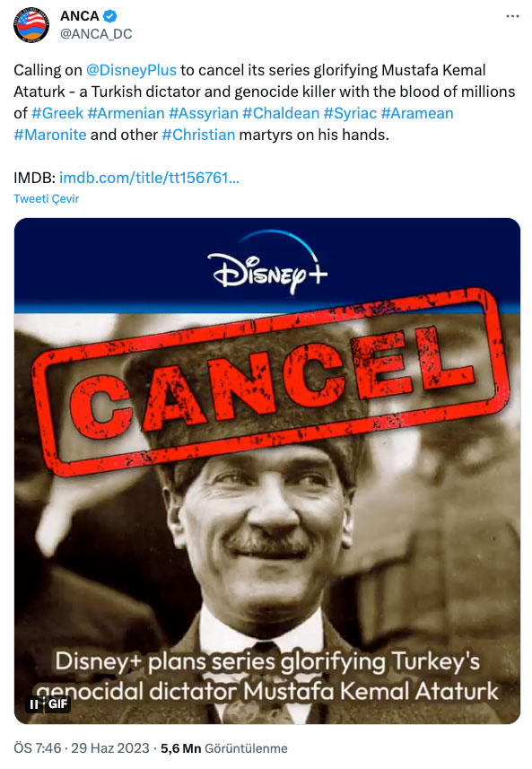Open the Disney+ cancel GIF media
The image size is (532, 769).
tap(267, 471)
